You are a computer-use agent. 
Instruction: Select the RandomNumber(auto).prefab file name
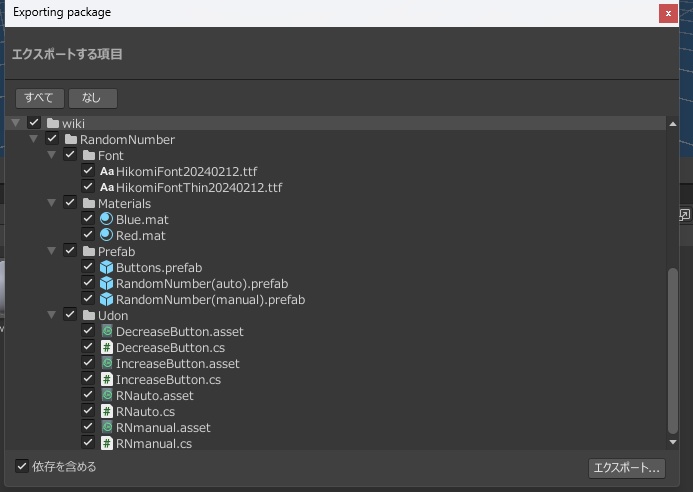point(202,283)
